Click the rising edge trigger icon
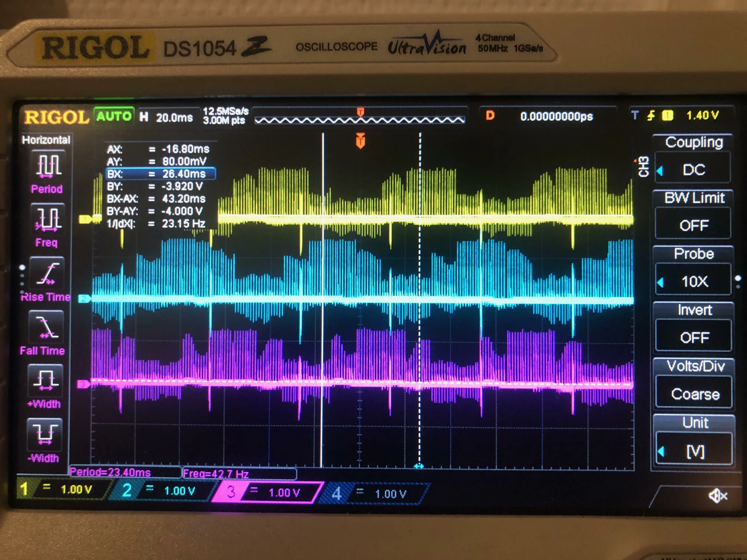747x560 pixels. click(651, 116)
